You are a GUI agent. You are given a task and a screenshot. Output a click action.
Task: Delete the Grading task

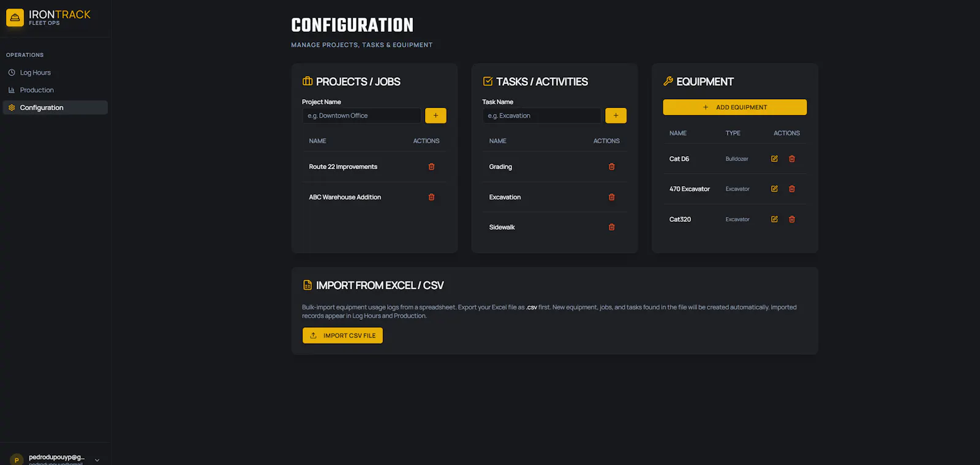(x=611, y=167)
